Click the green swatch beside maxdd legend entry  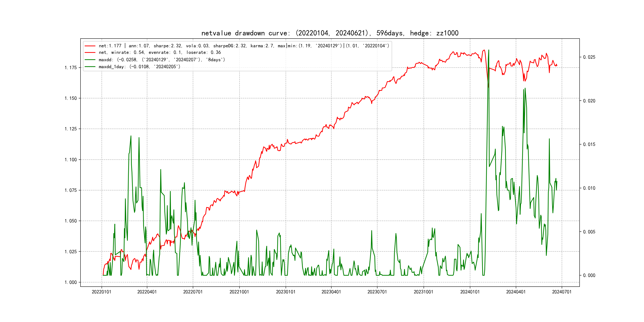coord(90,60)
